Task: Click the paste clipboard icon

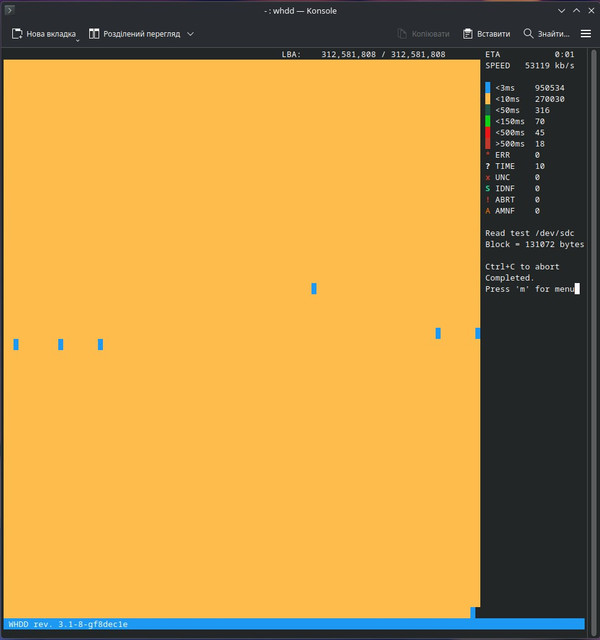Action: (x=468, y=34)
